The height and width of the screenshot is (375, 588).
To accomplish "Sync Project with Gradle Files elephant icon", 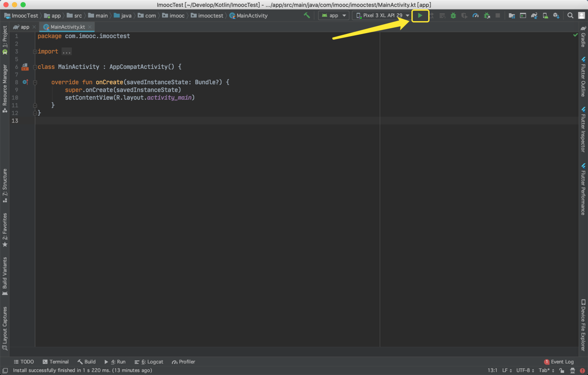I will [x=534, y=15].
